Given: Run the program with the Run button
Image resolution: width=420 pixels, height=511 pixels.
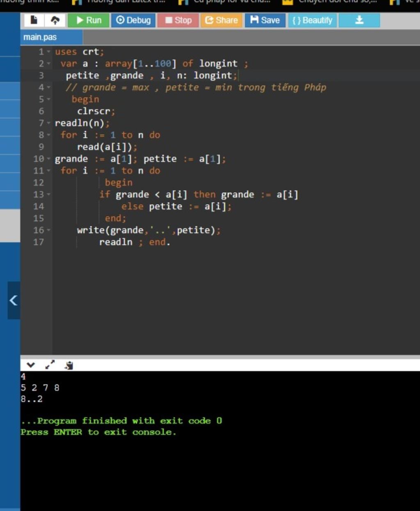Looking at the screenshot, I should point(88,20).
